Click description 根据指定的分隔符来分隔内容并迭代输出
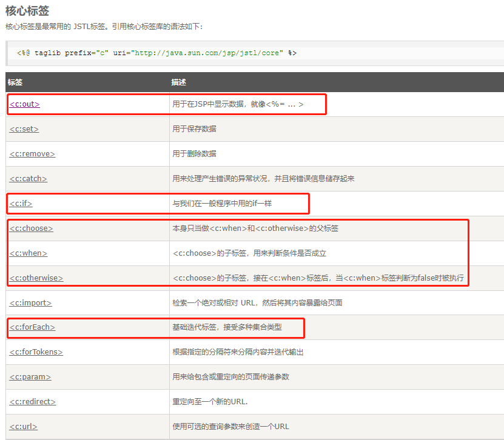The image size is (504, 440). click(x=238, y=352)
